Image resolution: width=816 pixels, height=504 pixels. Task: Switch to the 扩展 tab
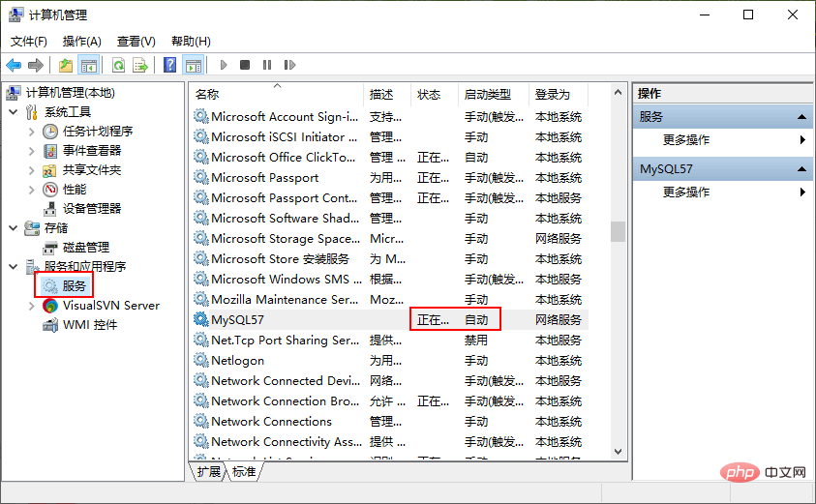coord(209,471)
